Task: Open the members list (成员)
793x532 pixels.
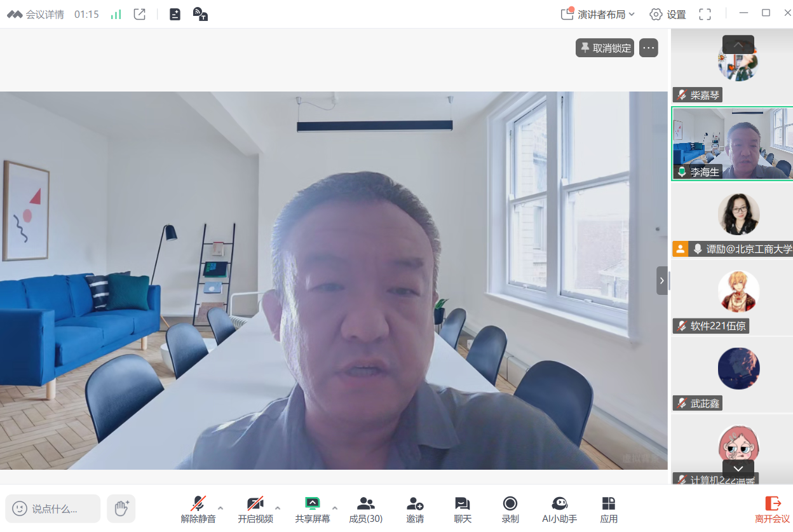Action: 365,509
